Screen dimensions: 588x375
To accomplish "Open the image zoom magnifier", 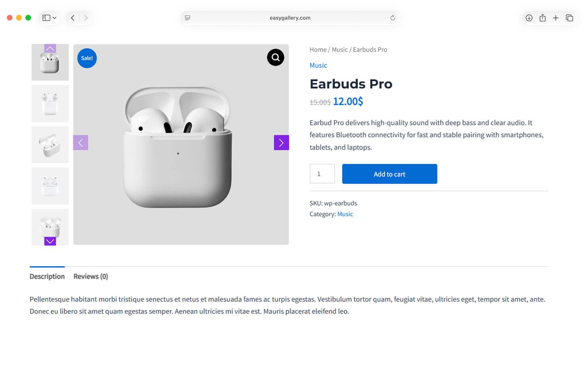I will 275,58.
